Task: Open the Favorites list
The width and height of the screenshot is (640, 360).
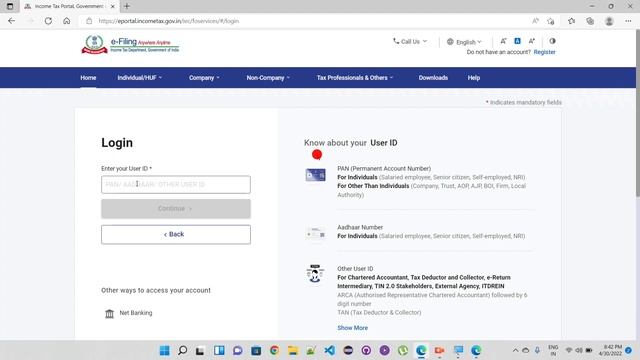Action: [x=571, y=21]
